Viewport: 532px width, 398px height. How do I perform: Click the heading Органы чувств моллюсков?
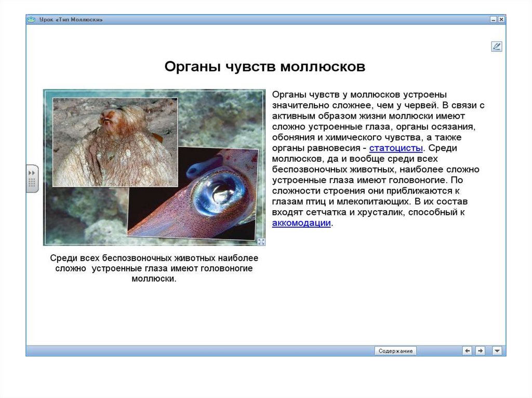pos(264,66)
